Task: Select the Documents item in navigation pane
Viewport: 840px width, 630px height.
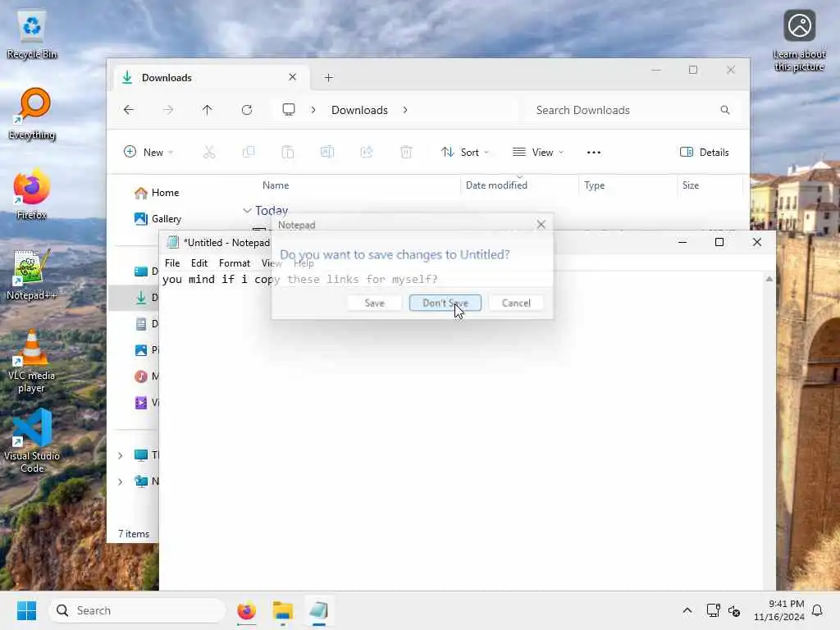Action: [x=146, y=323]
